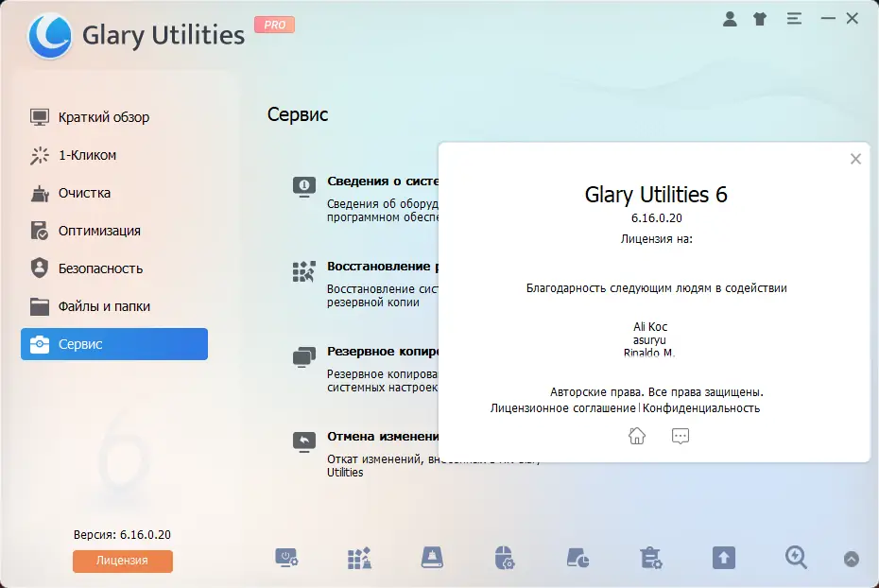
Task: Click the home page house icon
Action: point(637,436)
